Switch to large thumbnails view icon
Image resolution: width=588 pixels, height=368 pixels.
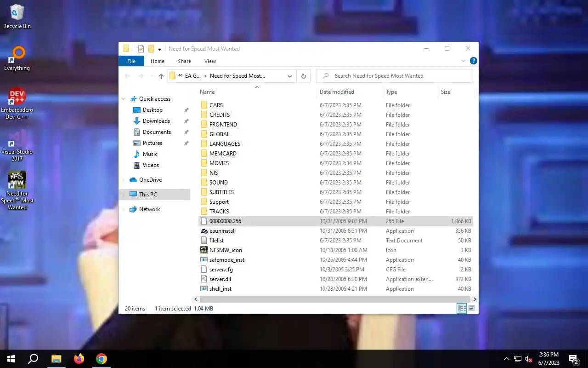click(471, 308)
